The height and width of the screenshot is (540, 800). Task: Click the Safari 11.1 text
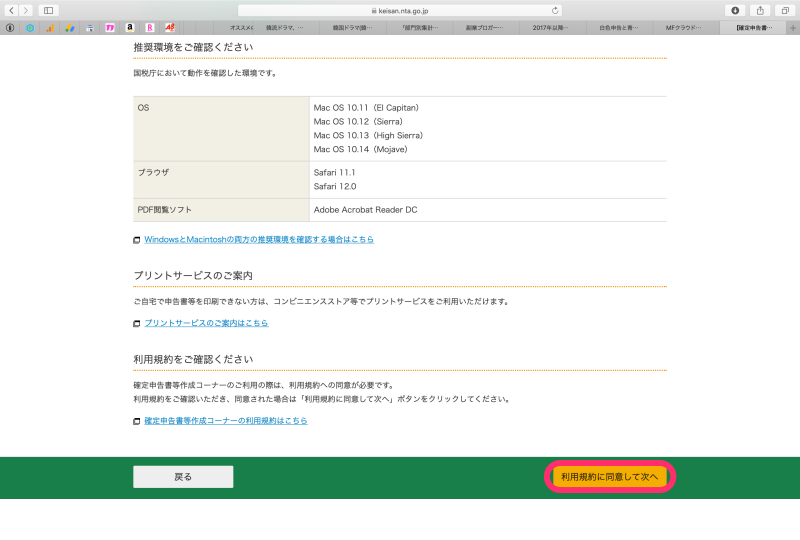coord(334,173)
